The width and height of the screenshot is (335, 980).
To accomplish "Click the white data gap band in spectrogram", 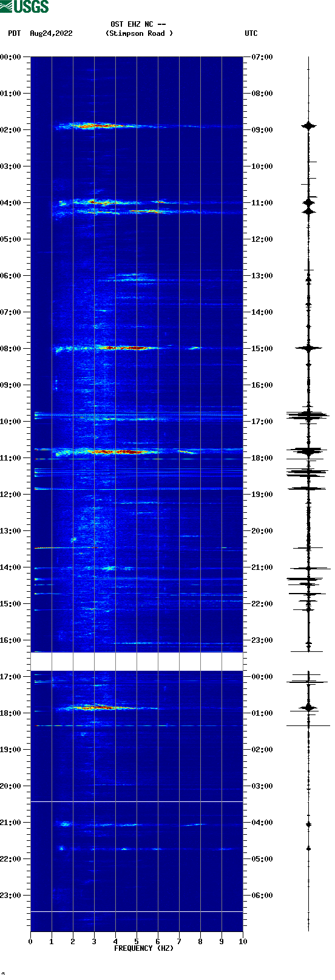I will (137, 662).
